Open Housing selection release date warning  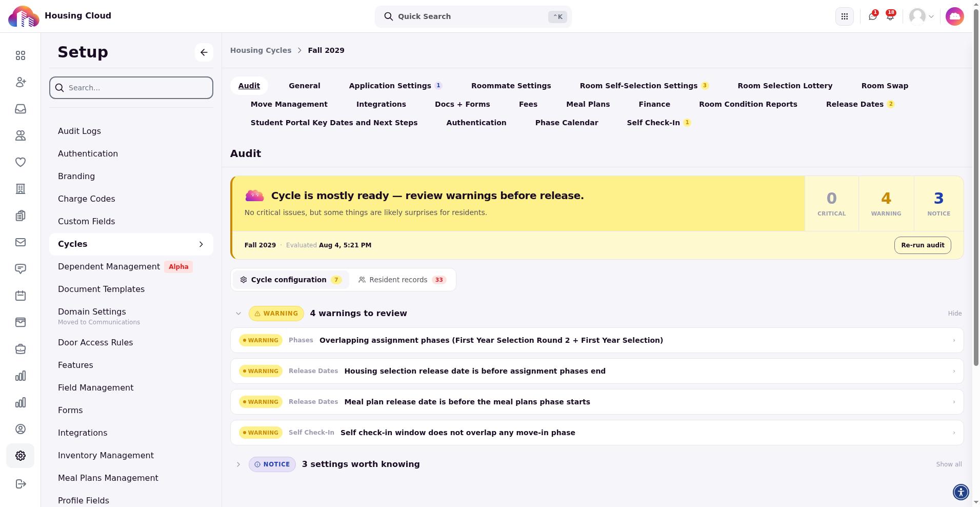pyautogui.click(x=597, y=371)
